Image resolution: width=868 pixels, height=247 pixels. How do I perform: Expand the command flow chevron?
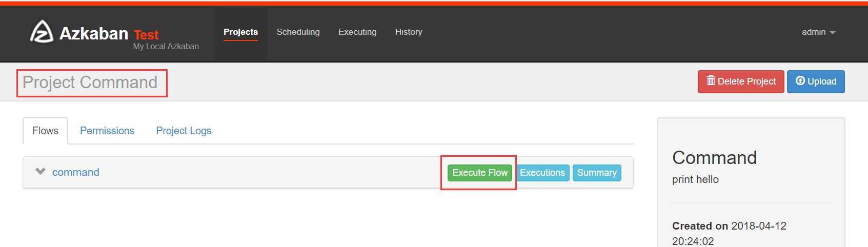tap(41, 171)
